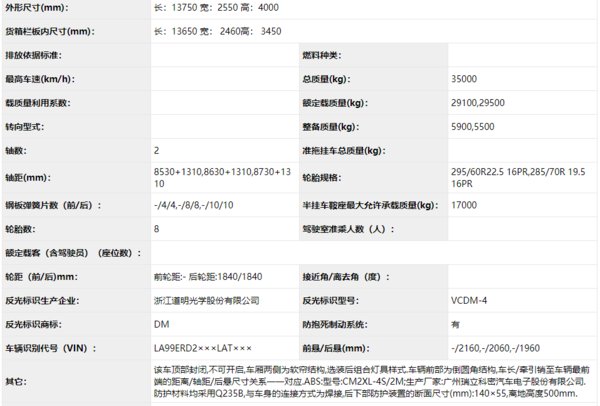Image resolution: width=600 pixels, height=406 pixels.
Task: Click the 反光标识型号 value VCDM-4
Action: pos(468,300)
